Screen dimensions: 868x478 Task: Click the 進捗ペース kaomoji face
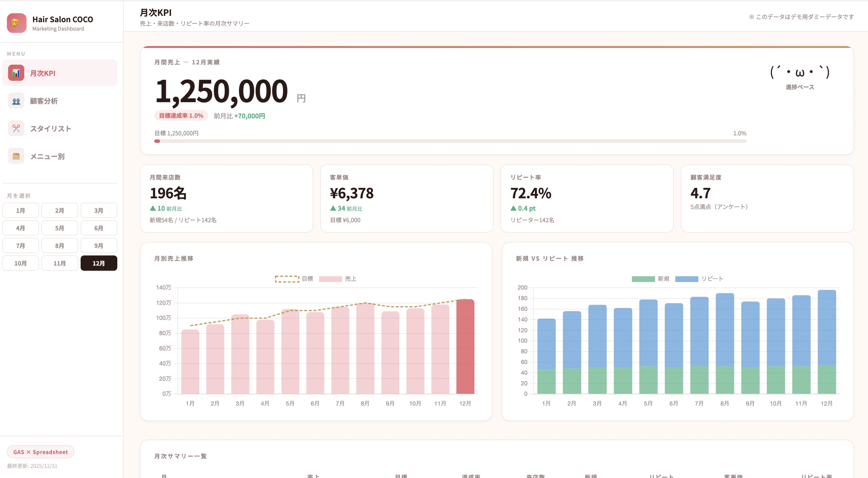click(800, 72)
